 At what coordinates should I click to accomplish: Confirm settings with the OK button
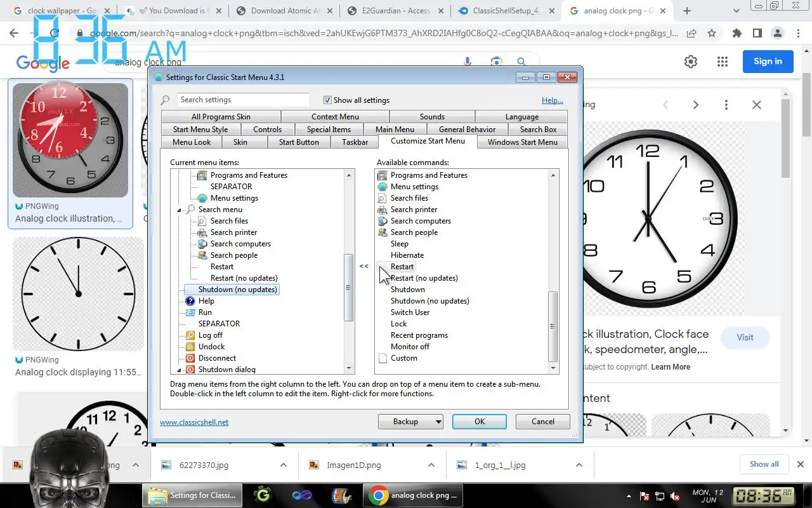pyautogui.click(x=480, y=422)
